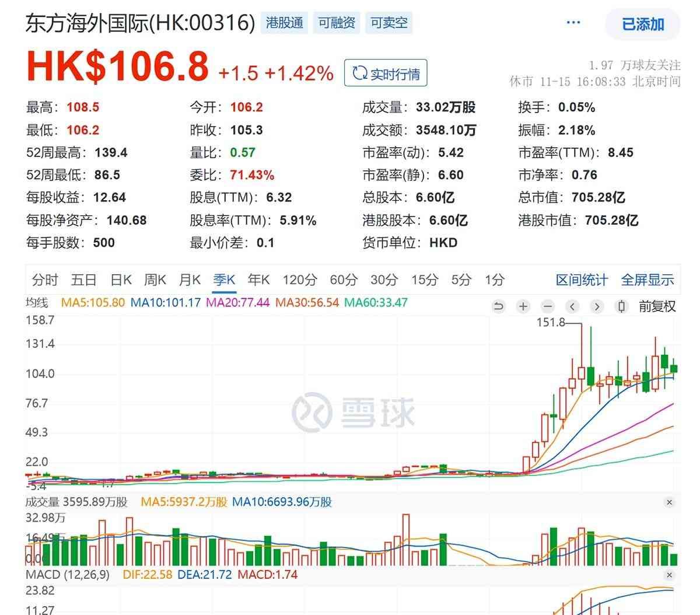Click 全屏显示 to show fullscreen

click(647, 280)
